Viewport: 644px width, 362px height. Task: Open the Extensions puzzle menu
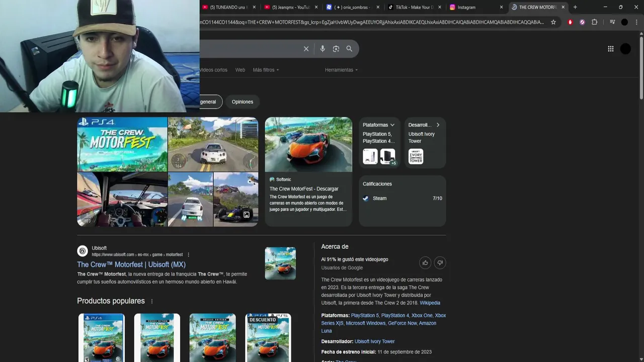(x=595, y=22)
